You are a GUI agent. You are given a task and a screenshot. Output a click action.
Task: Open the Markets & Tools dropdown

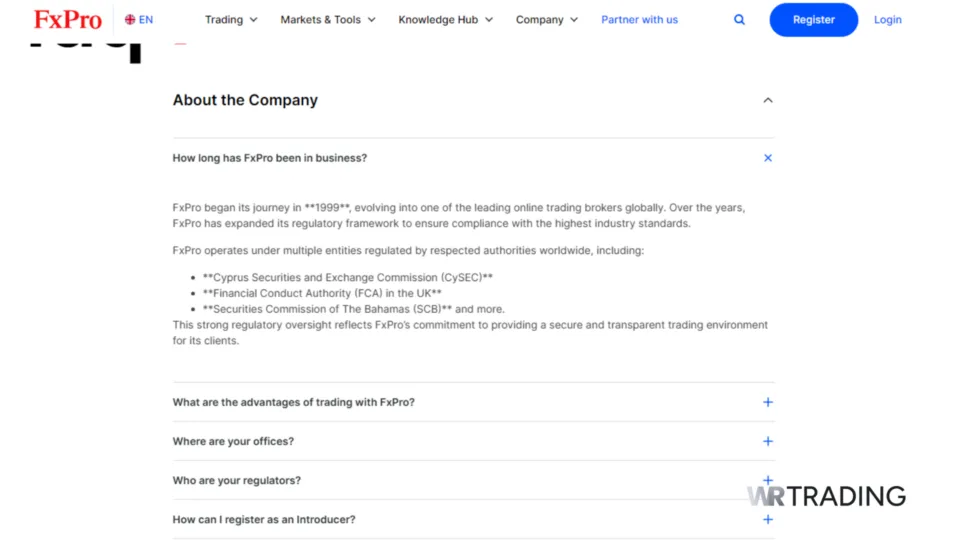328,20
